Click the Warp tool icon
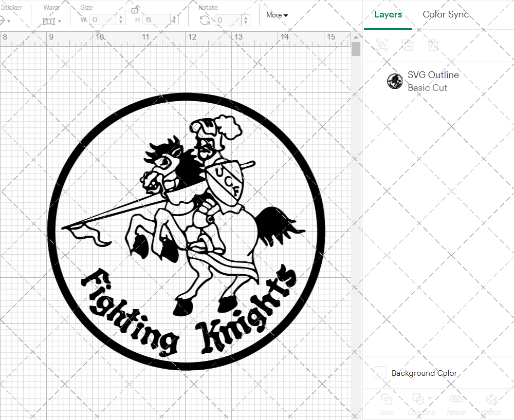 pos(49,21)
